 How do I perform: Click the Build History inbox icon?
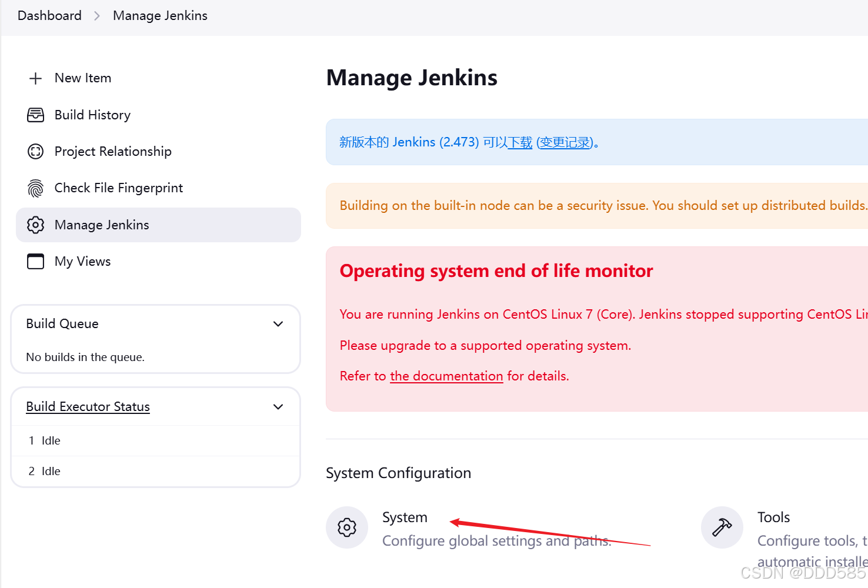[x=35, y=115]
